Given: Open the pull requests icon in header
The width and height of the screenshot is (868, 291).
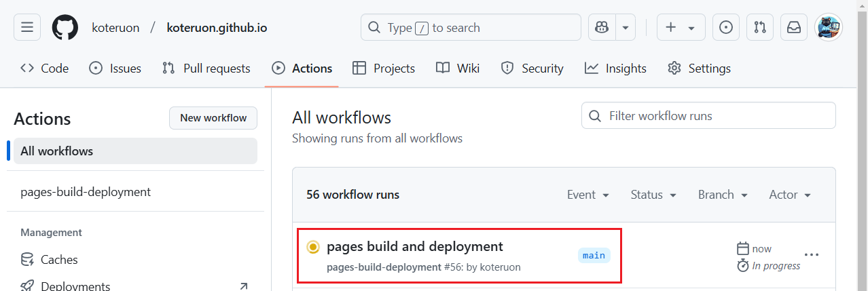Looking at the screenshot, I should (x=760, y=27).
